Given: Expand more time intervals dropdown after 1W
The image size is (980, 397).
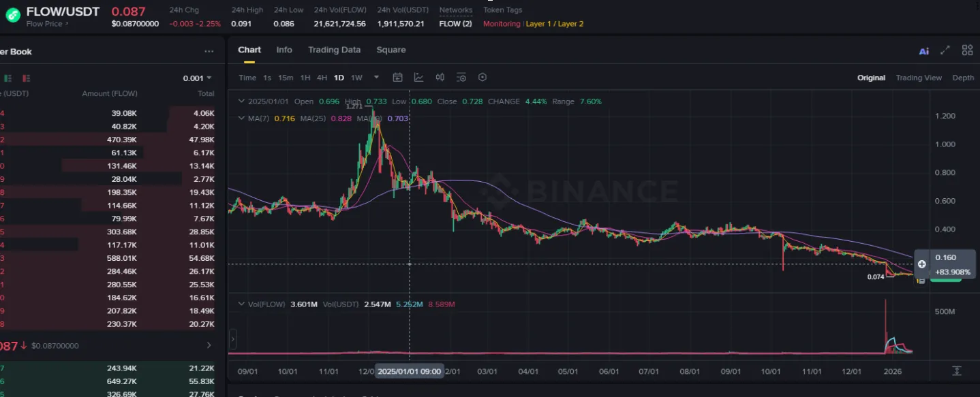Looking at the screenshot, I should tap(376, 78).
